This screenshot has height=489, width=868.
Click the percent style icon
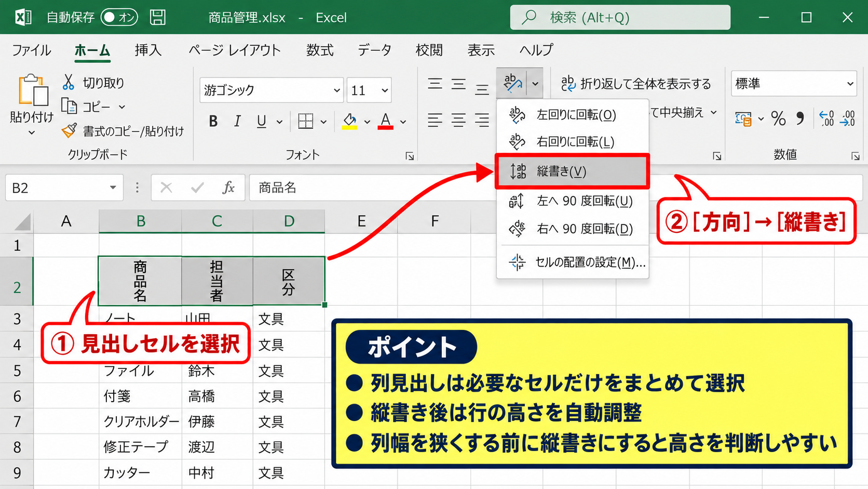(x=778, y=119)
